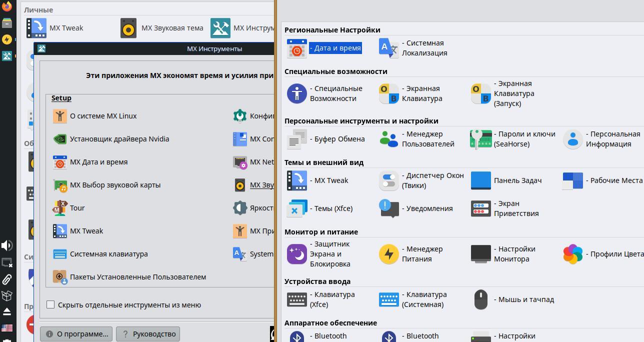Open Специальные Возможности accessibility settings
The image size is (644, 342).
(325, 93)
